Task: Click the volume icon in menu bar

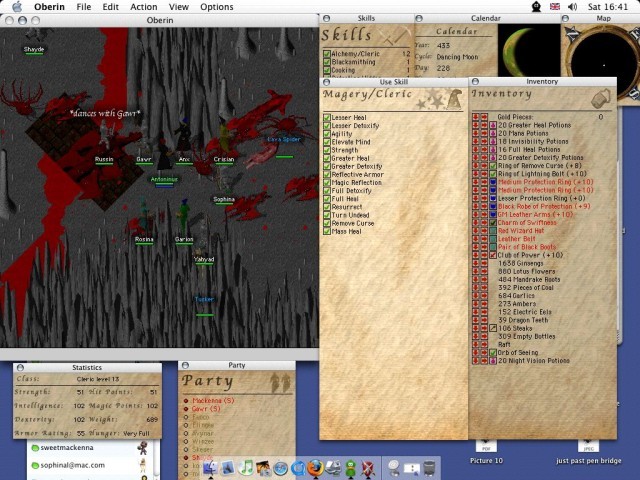Action: 572,7
